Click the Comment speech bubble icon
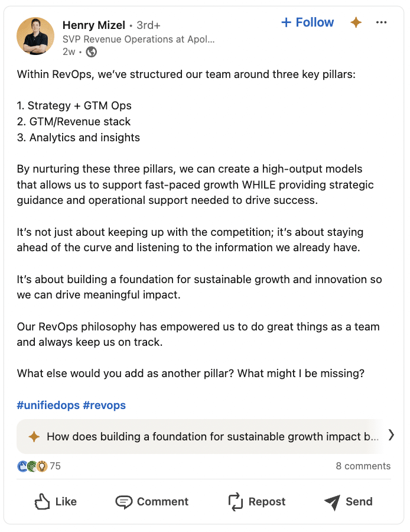410x532 pixels. tap(124, 502)
